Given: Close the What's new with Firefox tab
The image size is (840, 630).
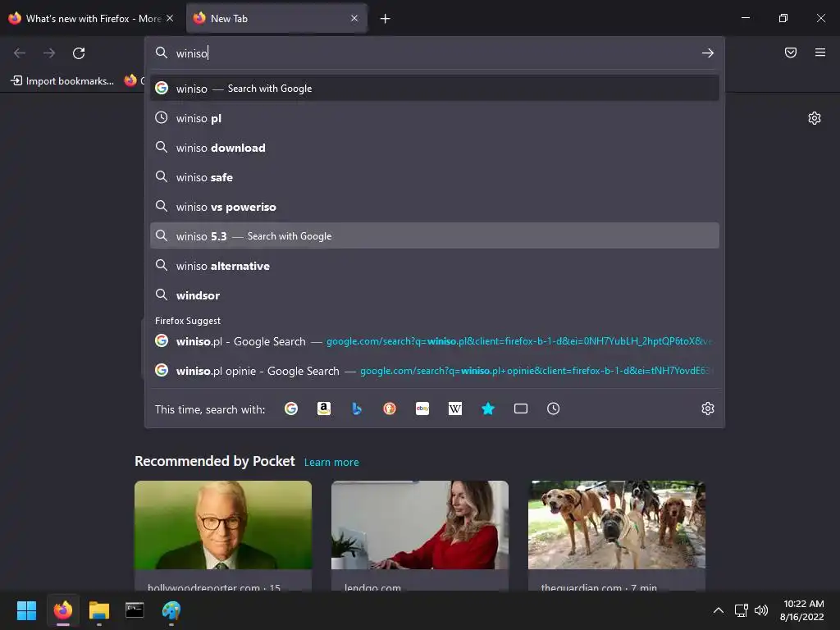Looking at the screenshot, I should (170, 18).
